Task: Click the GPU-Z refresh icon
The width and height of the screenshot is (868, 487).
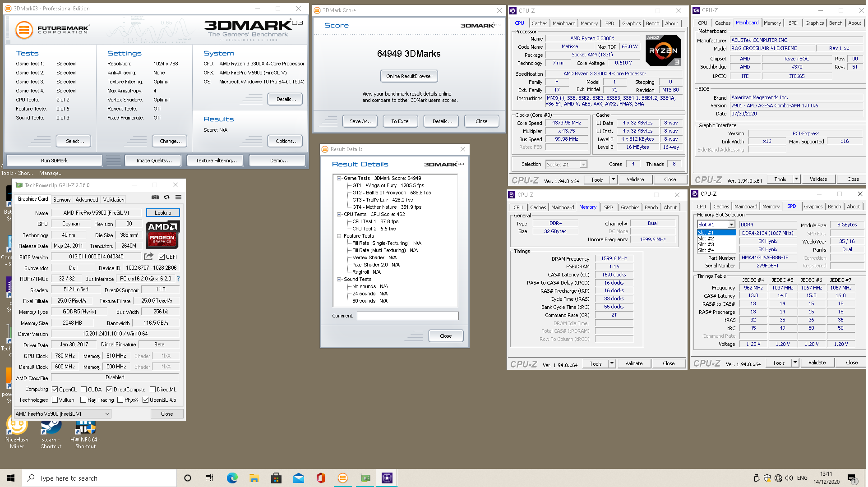Action: pyautogui.click(x=167, y=197)
